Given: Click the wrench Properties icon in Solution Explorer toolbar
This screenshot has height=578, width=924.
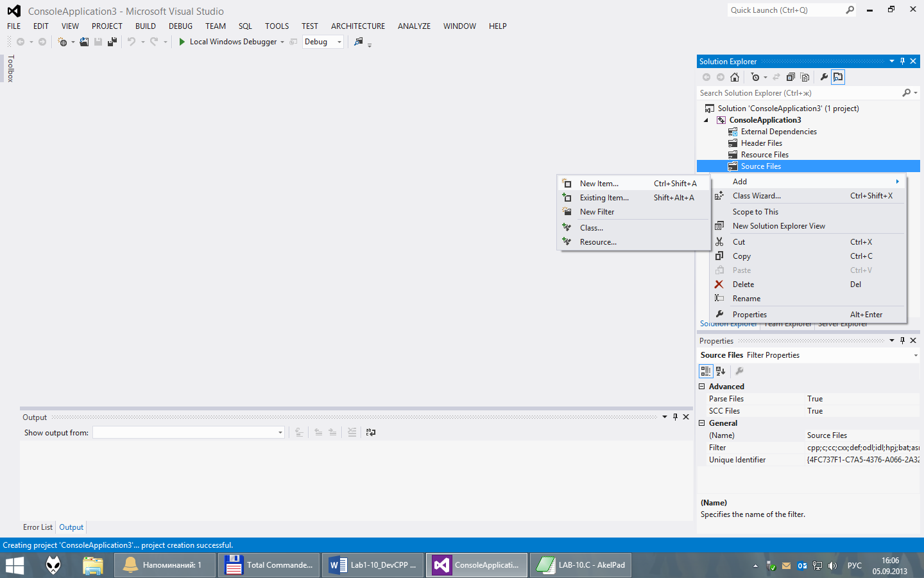Looking at the screenshot, I should tap(824, 77).
